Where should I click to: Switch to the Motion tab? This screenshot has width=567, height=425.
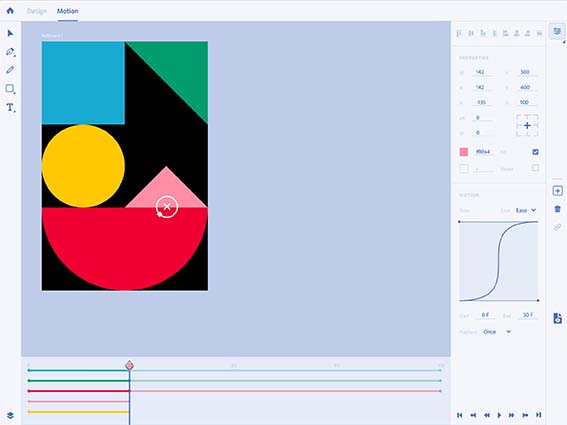68,11
